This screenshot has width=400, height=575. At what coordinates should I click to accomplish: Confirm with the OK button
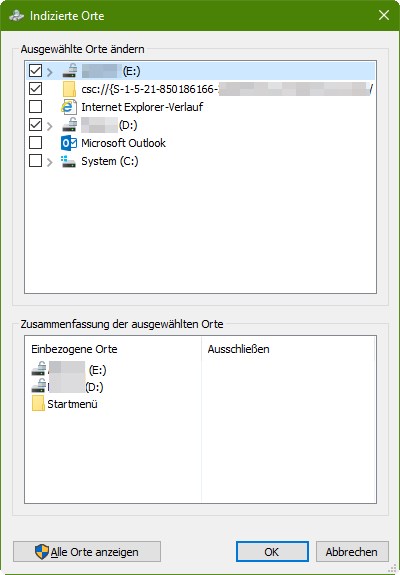272,552
